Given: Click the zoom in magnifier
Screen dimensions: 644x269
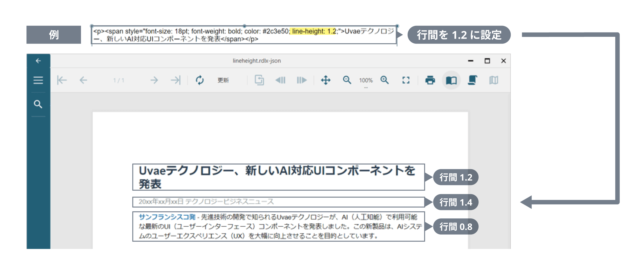Looking at the screenshot, I should tap(385, 80).
